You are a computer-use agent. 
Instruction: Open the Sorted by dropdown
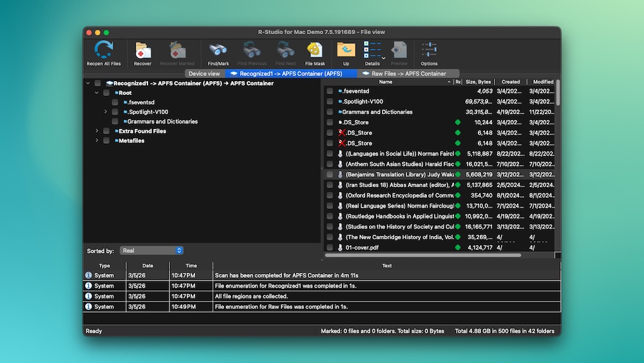pos(152,250)
